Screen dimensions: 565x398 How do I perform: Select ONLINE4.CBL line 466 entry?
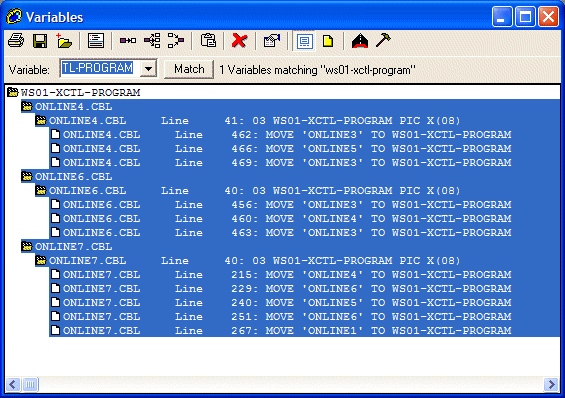[x=287, y=149]
